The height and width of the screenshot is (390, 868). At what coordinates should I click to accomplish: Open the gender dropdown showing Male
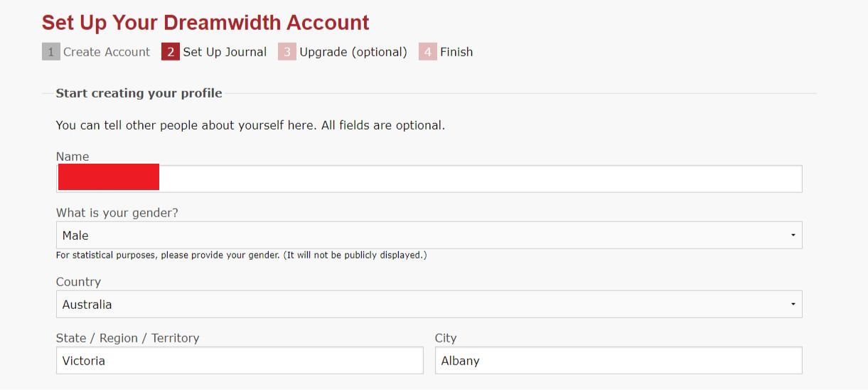429,235
